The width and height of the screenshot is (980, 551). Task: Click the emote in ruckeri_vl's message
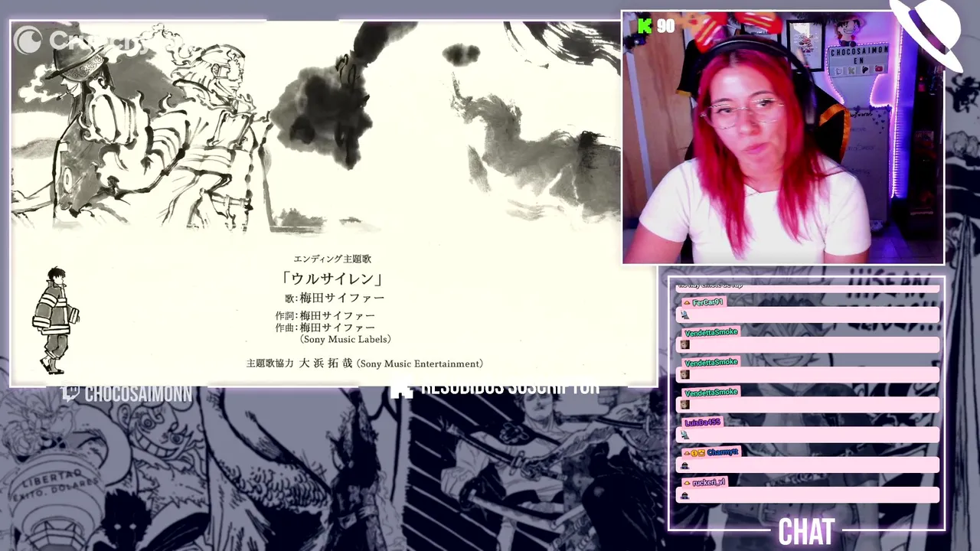tap(684, 495)
